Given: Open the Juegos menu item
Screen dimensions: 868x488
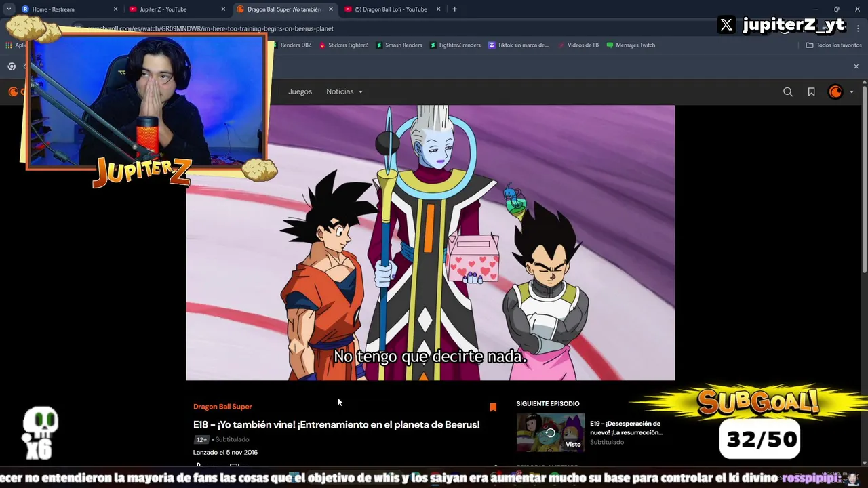Looking at the screenshot, I should tap(300, 91).
